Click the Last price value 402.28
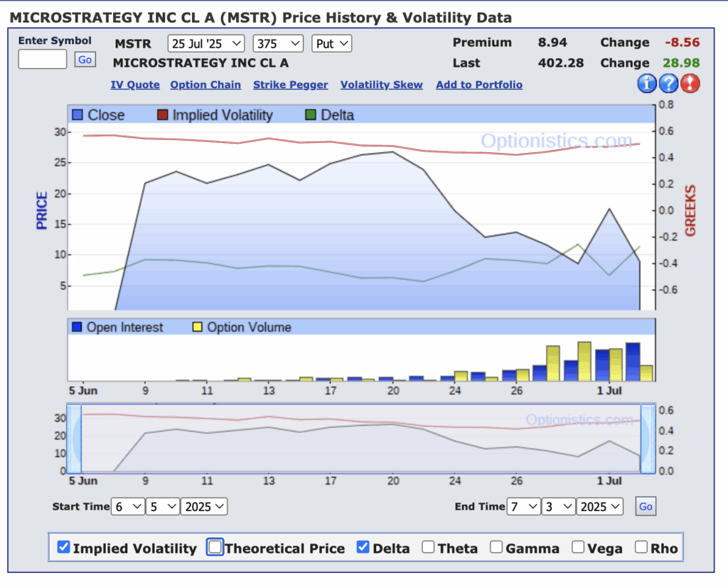Viewport: 728px width, 587px height. pyautogui.click(x=561, y=63)
